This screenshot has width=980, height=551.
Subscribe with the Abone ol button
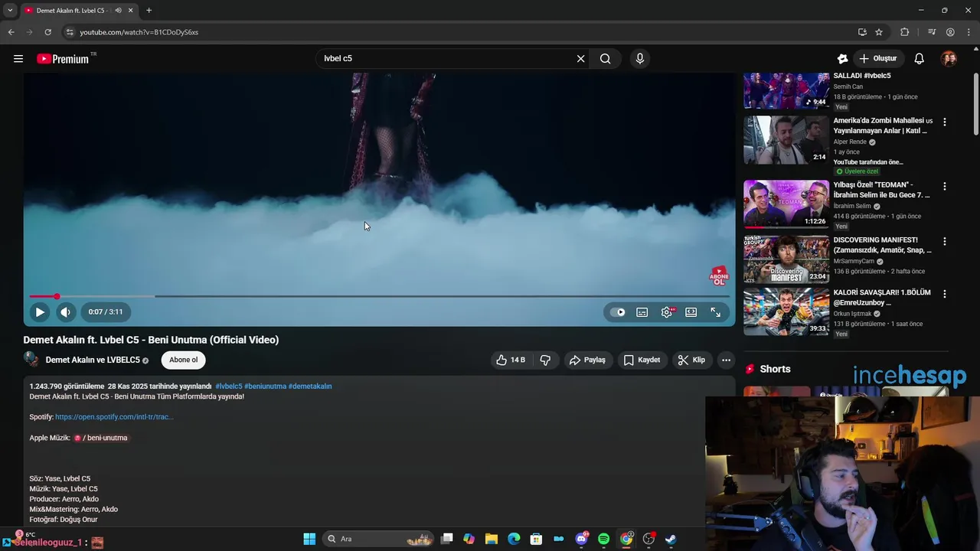(x=184, y=360)
